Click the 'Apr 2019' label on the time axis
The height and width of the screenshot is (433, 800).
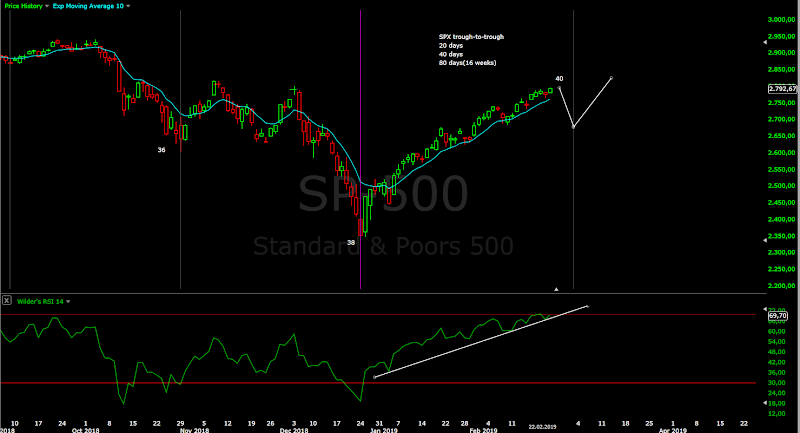click(x=672, y=430)
